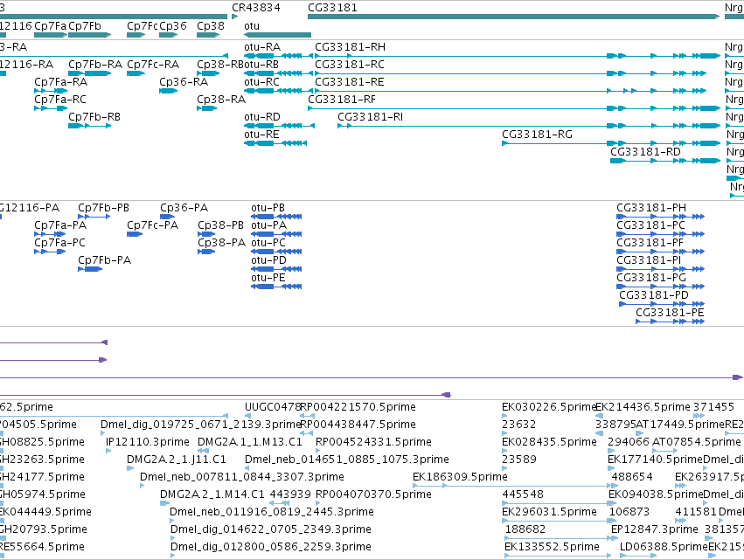Select the otu-PE protein label
This screenshot has width=744, height=560.
268,279
